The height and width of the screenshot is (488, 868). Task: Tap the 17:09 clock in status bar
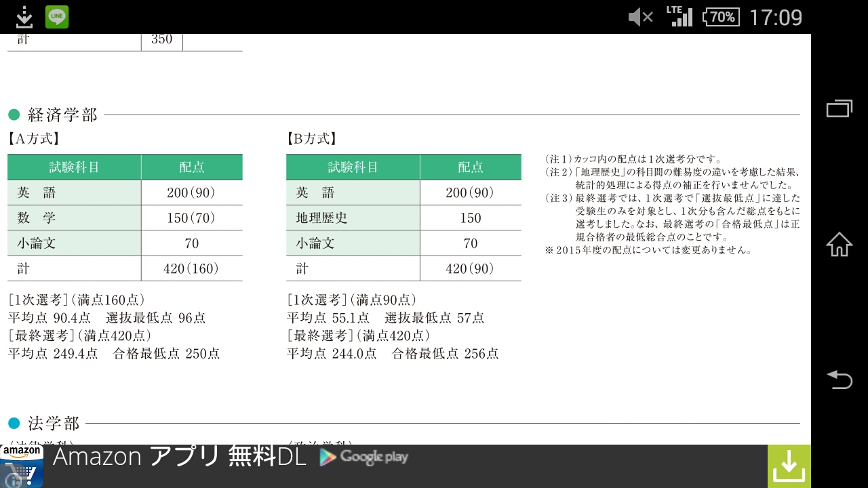(775, 17)
